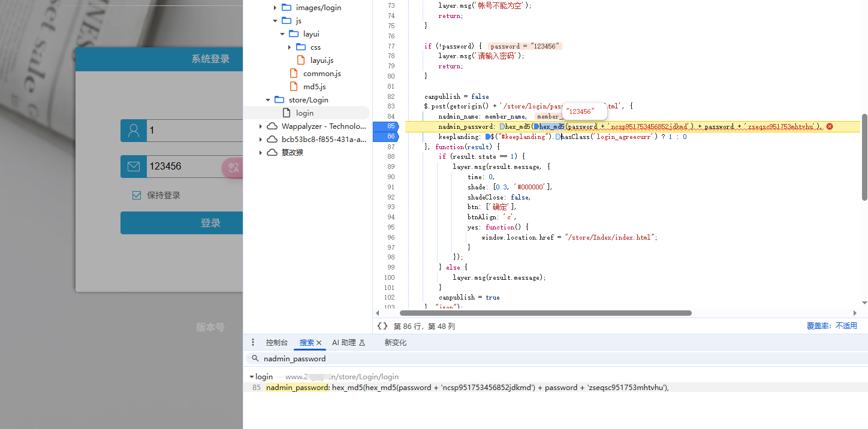Switch to the 新变化 tab
Viewport: 868px width, 429px height.
click(x=395, y=343)
